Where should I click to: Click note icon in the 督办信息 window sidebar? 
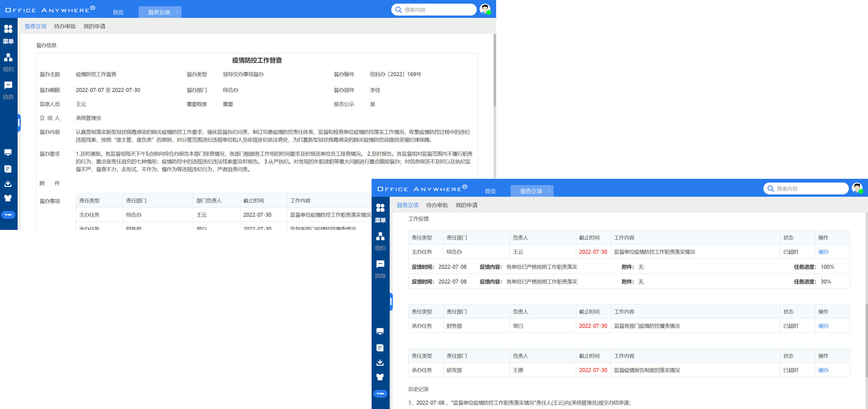coord(8,169)
